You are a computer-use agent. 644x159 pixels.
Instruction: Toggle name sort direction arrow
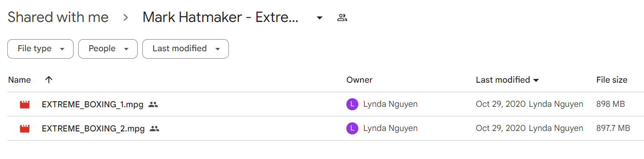tap(49, 80)
